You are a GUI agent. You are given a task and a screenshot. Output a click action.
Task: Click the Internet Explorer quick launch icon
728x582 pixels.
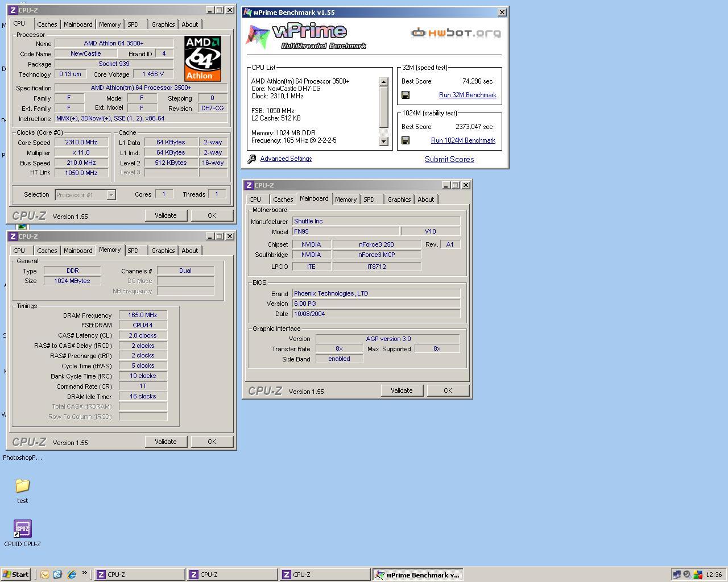(x=72, y=575)
